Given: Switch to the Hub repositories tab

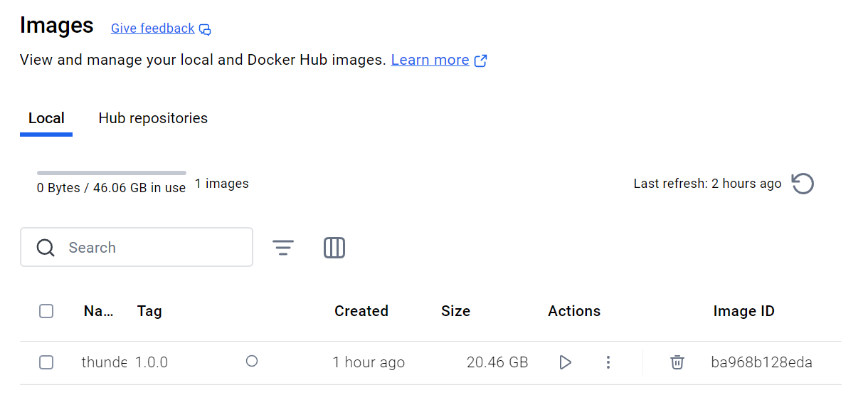Looking at the screenshot, I should (x=152, y=118).
